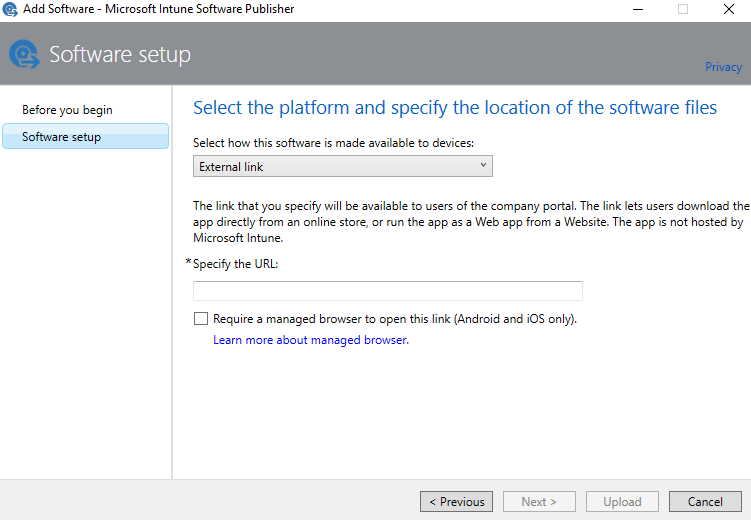Click the Next button
The height and width of the screenshot is (520, 751).
(539, 501)
